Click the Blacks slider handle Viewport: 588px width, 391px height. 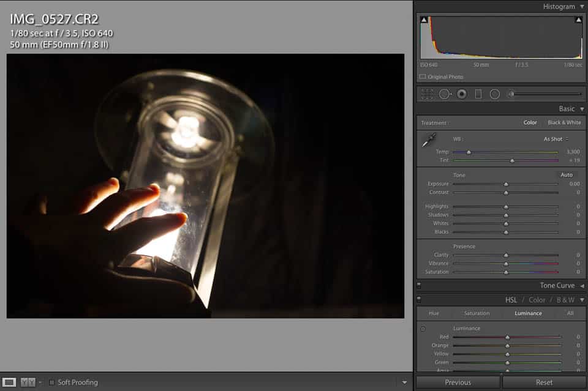(x=506, y=232)
